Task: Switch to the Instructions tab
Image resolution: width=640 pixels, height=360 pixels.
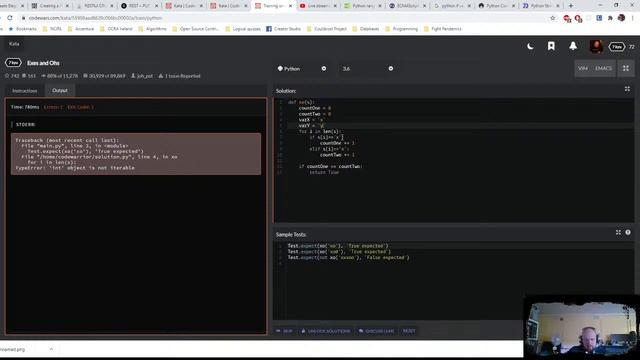Action: 24,91
